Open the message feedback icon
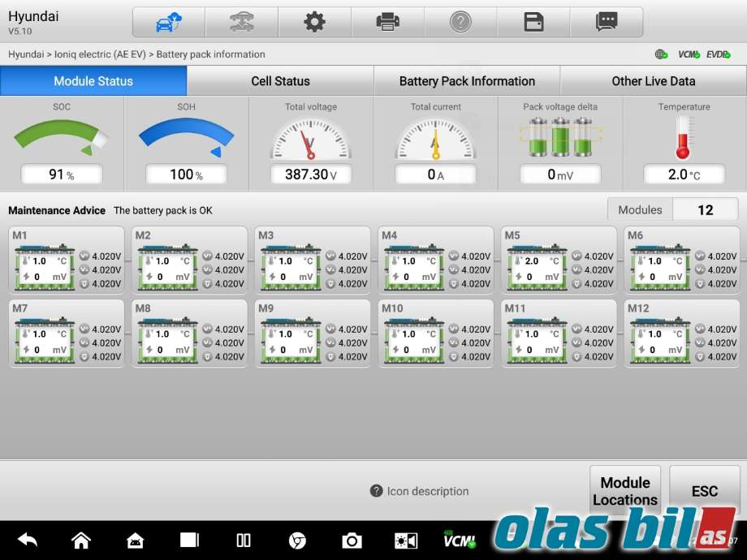Viewport: 747px width, 560px height. point(607,22)
